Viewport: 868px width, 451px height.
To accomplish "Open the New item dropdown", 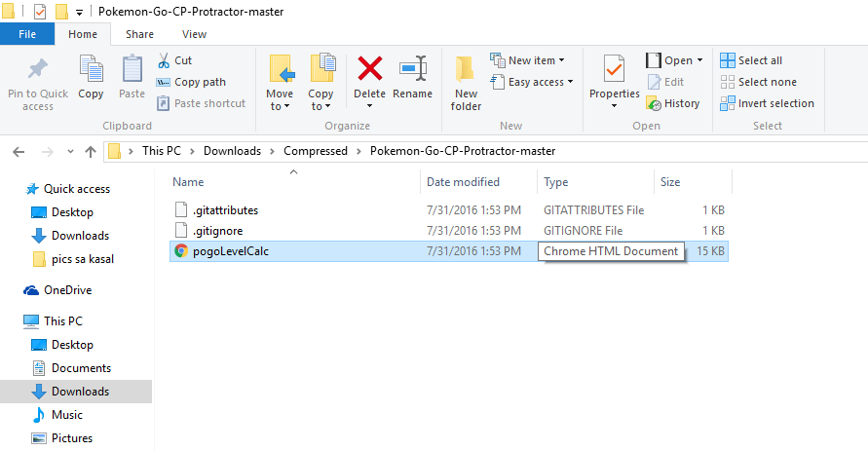I will (x=528, y=60).
